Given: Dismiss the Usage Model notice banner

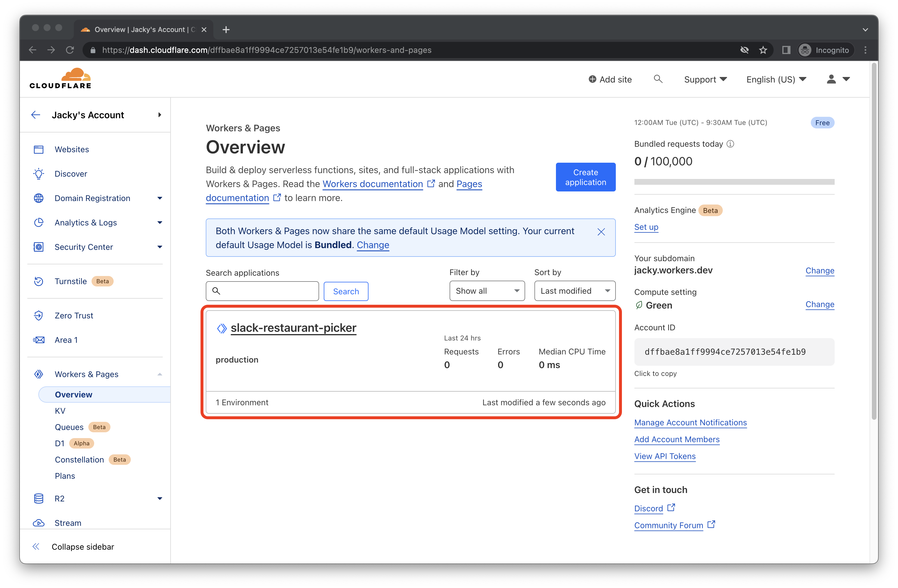Looking at the screenshot, I should [601, 232].
